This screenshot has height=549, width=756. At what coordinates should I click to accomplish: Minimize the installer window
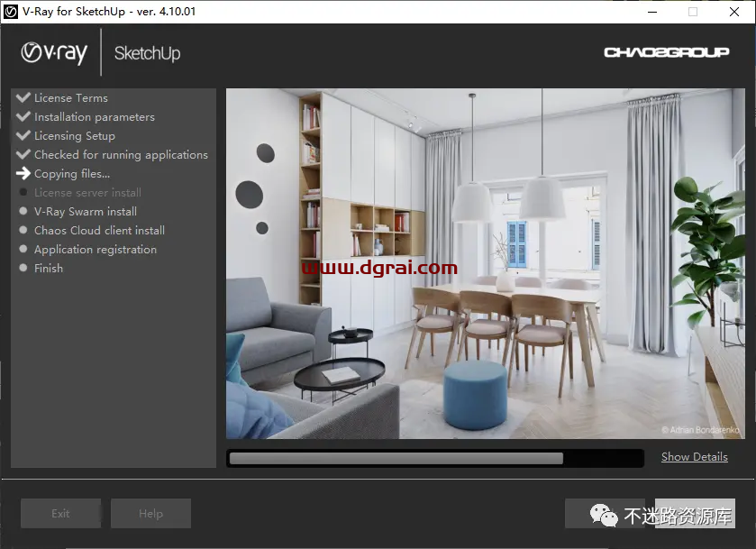pos(652,12)
